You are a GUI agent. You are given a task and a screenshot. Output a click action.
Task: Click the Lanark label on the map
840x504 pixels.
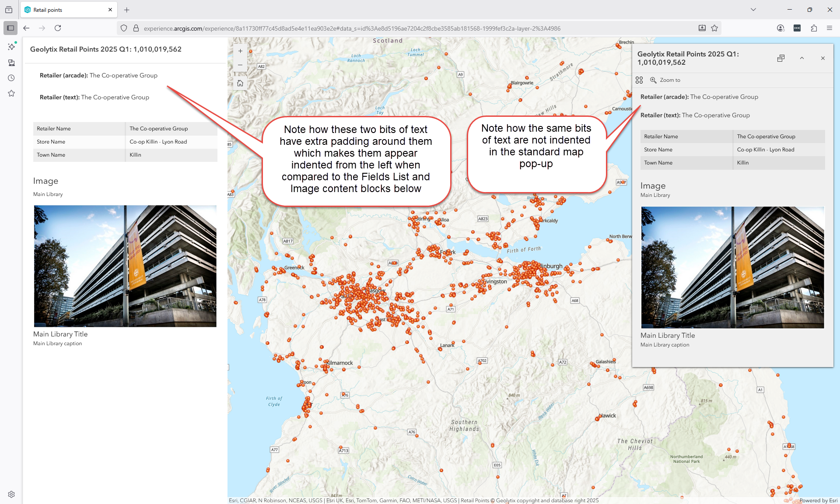coord(447,345)
